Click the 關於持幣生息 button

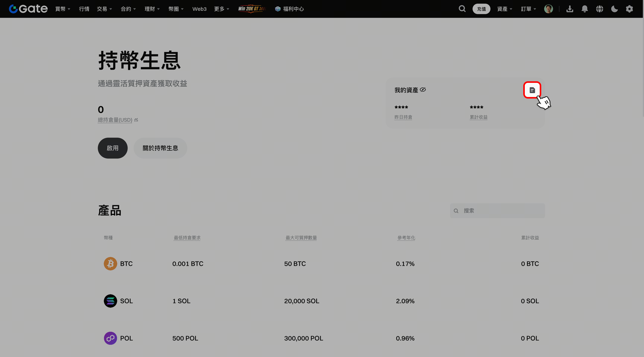coord(160,148)
